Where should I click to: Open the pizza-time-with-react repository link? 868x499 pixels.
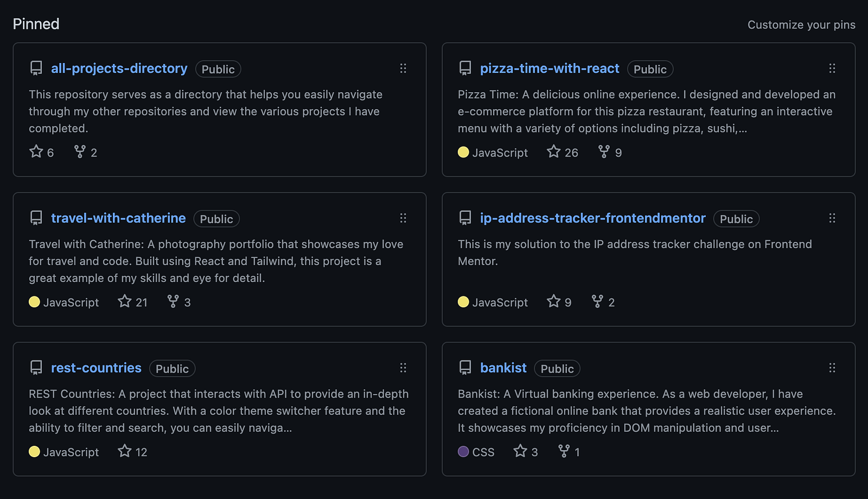coord(549,68)
